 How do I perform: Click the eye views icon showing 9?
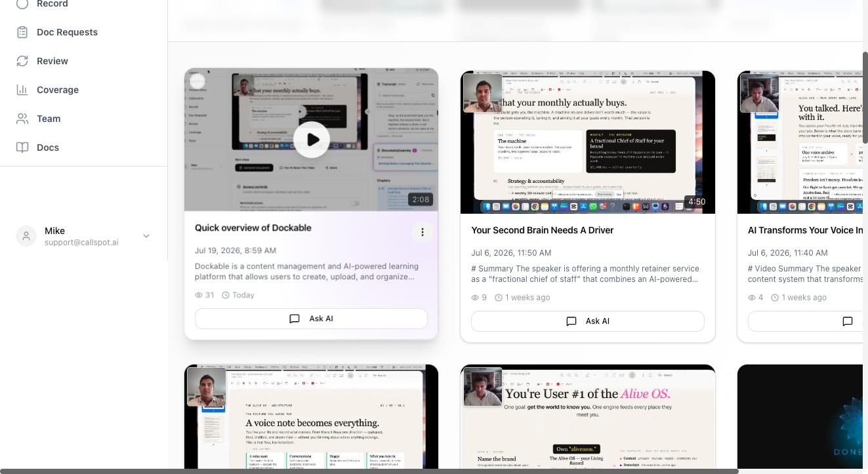[475, 298]
